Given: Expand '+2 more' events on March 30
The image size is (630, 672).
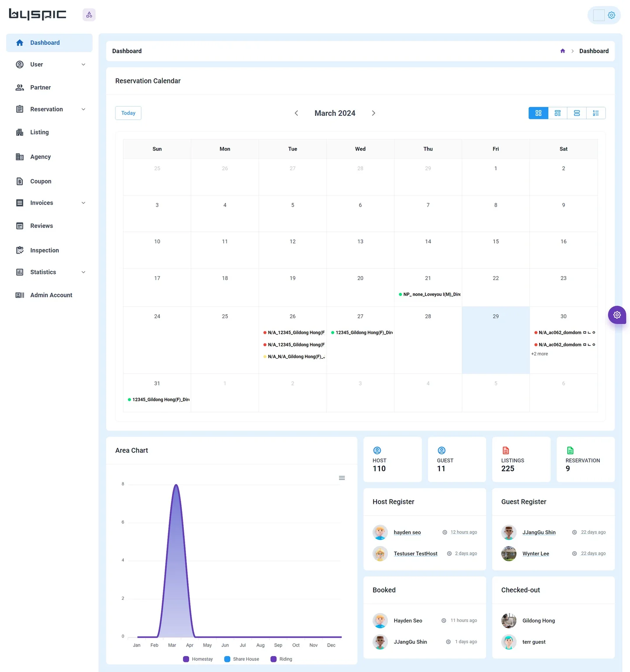Looking at the screenshot, I should click(x=540, y=354).
